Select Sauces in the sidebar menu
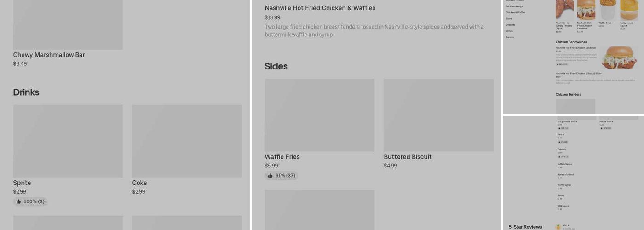644x230 pixels. (x=510, y=37)
